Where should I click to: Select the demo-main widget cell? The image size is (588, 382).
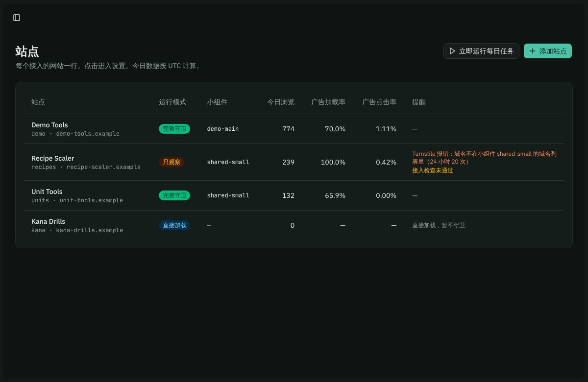pos(223,129)
